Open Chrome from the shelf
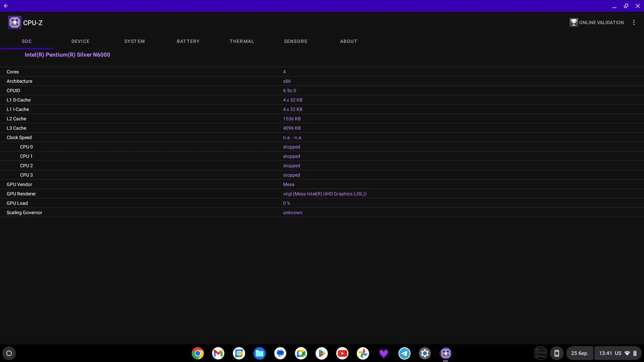The height and width of the screenshot is (362, 644). click(198, 353)
